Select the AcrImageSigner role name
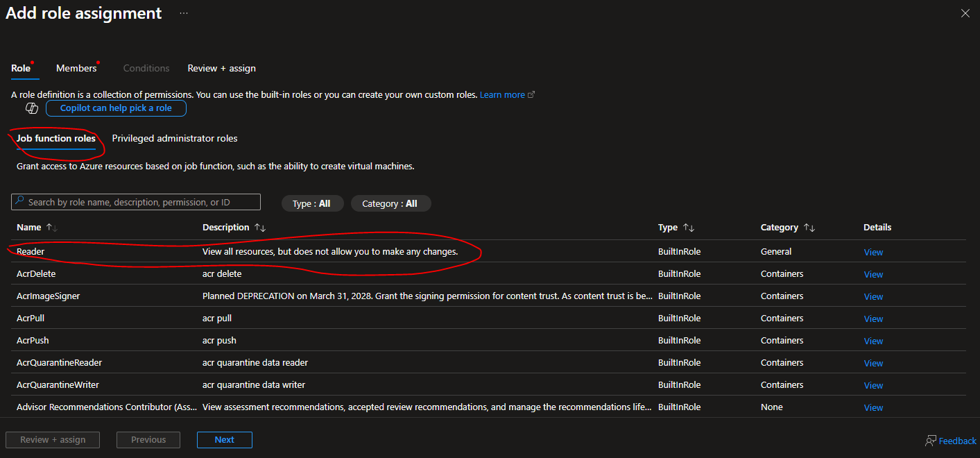 [48, 296]
